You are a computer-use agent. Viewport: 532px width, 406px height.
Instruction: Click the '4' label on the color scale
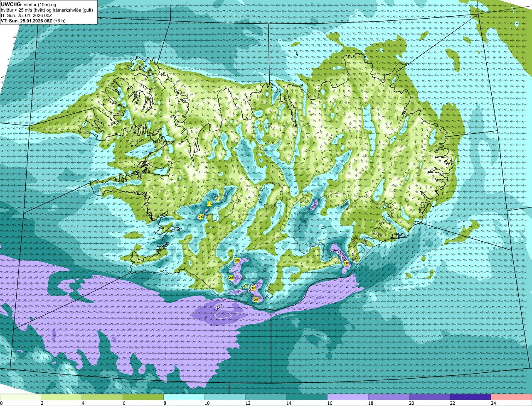pyautogui.click(x=83, y=403)
